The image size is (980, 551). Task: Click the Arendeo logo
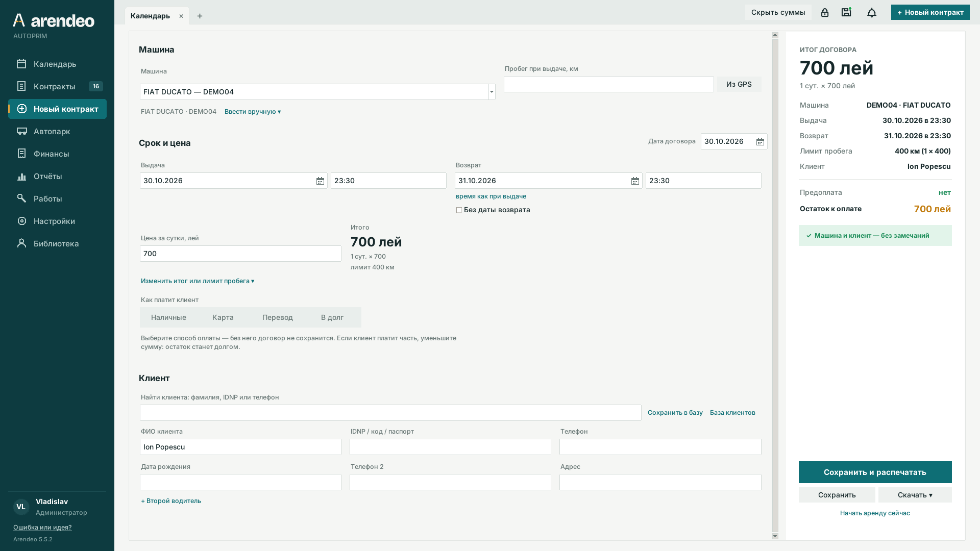click(54, 20)
